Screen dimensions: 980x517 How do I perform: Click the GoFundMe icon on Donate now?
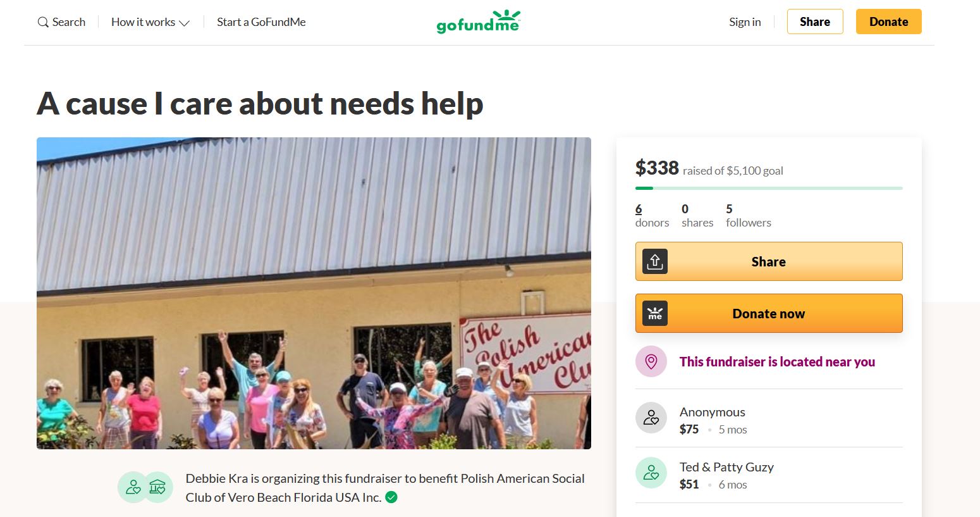(x=655, y=313)
